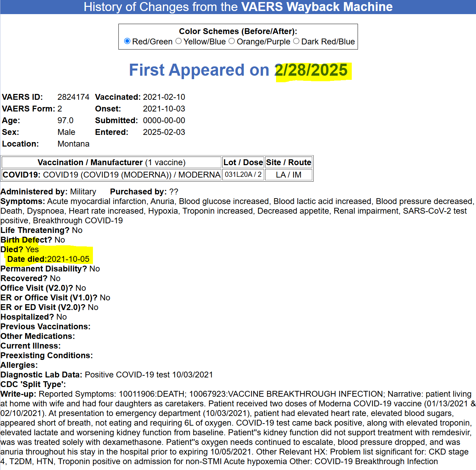
Task: Click the Location value Montana
Action: coord(73,144)
